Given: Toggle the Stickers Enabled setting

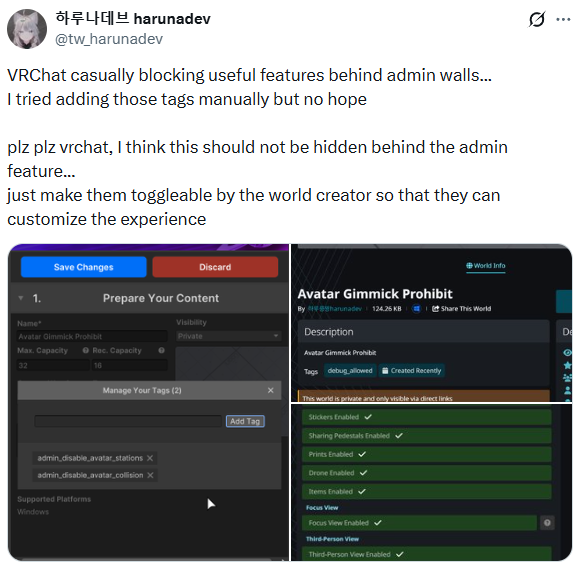Looking at the screenshot, I should (x=426, y=417).
